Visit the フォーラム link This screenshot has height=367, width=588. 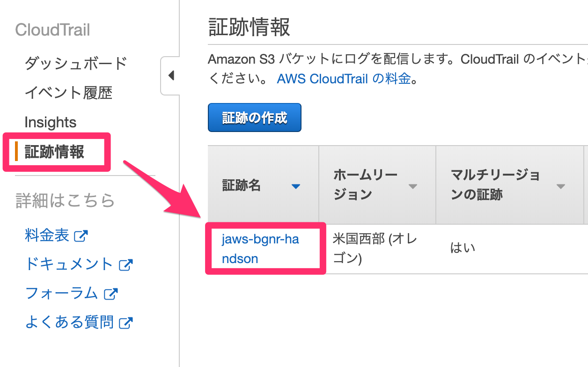pos(61,294)
